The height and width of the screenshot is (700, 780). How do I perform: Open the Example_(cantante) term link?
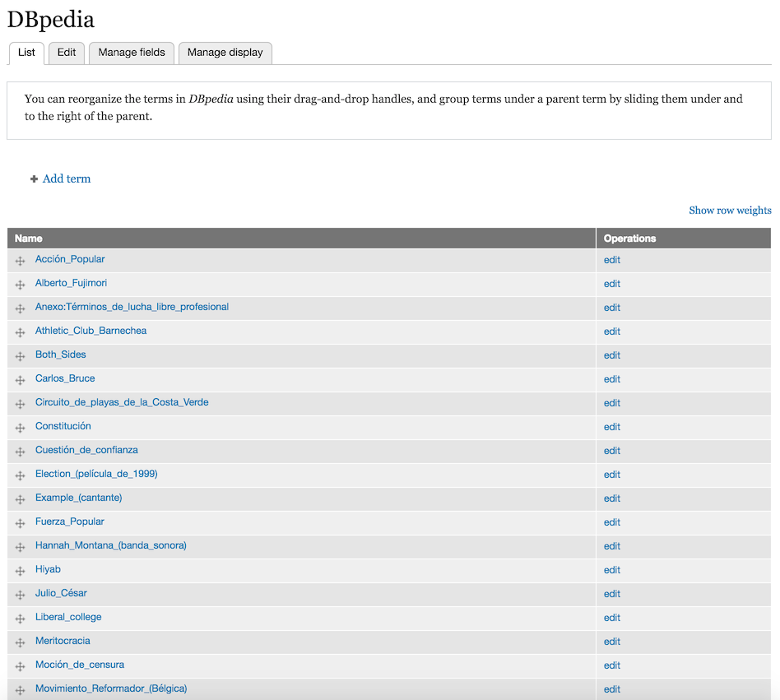coord(78,498)
